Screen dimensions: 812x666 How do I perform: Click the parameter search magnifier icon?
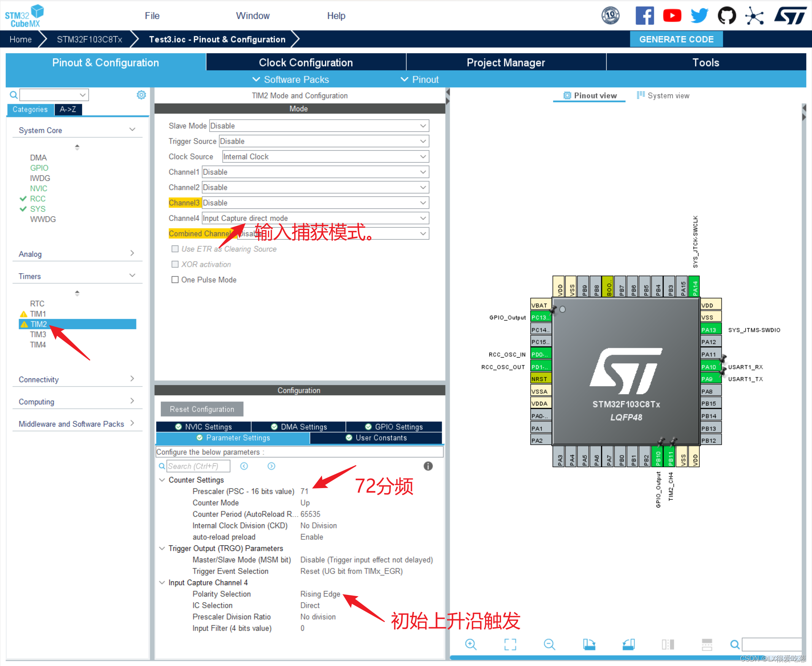pos(162,466)
